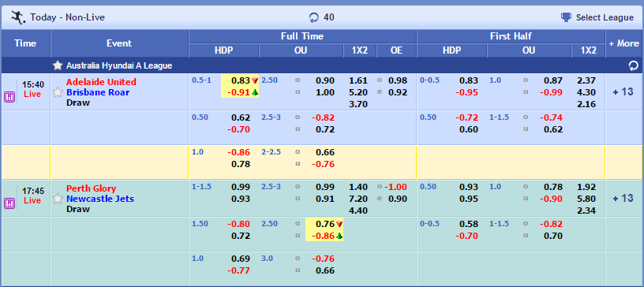Refresh the Australia Hyundai A League section
The width and height of the screenshot is (644, 287).
pos(633,65)
